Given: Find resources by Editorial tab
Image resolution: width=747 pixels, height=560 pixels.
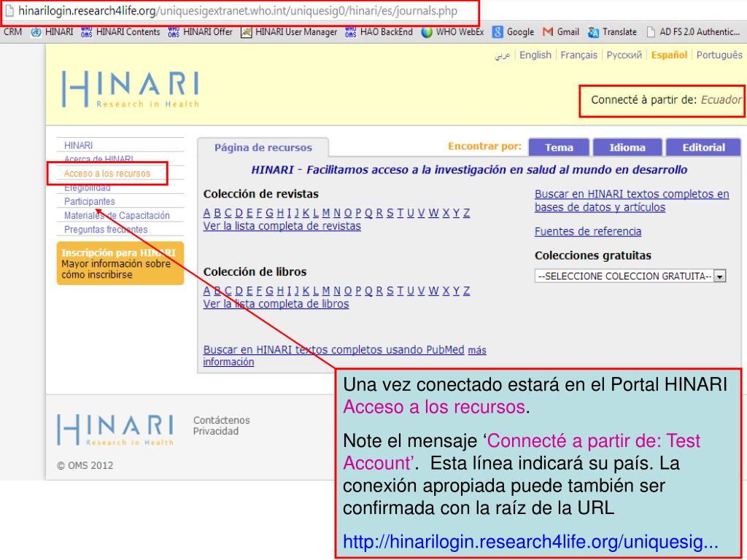Looking at the screenshot, I should (x=704, y=147).
